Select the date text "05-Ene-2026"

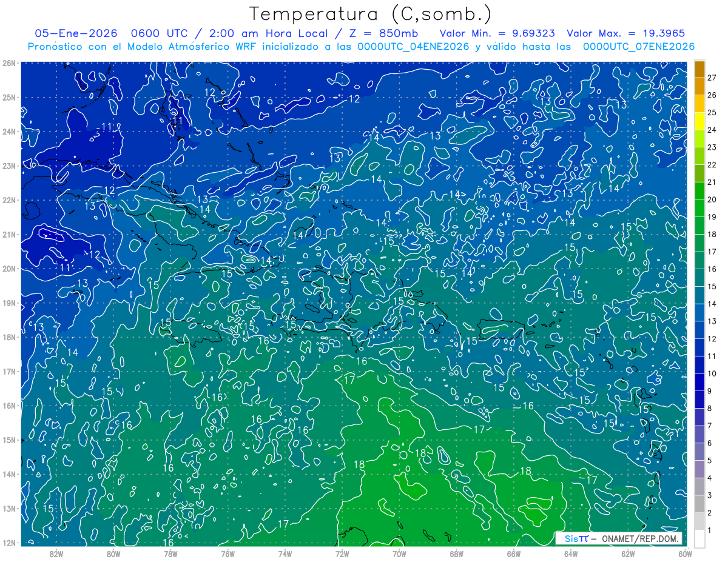coord(76,33)
